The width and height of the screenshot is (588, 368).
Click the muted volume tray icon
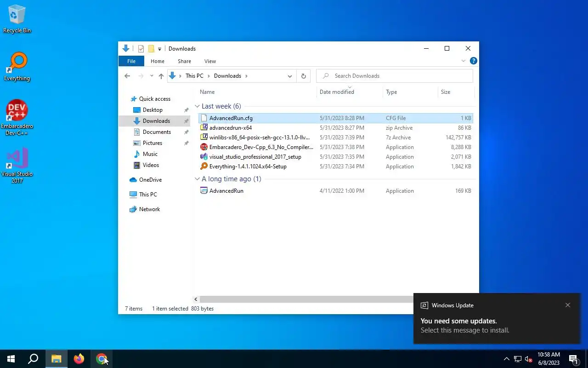pyautogui.click(x=529, y=359)
